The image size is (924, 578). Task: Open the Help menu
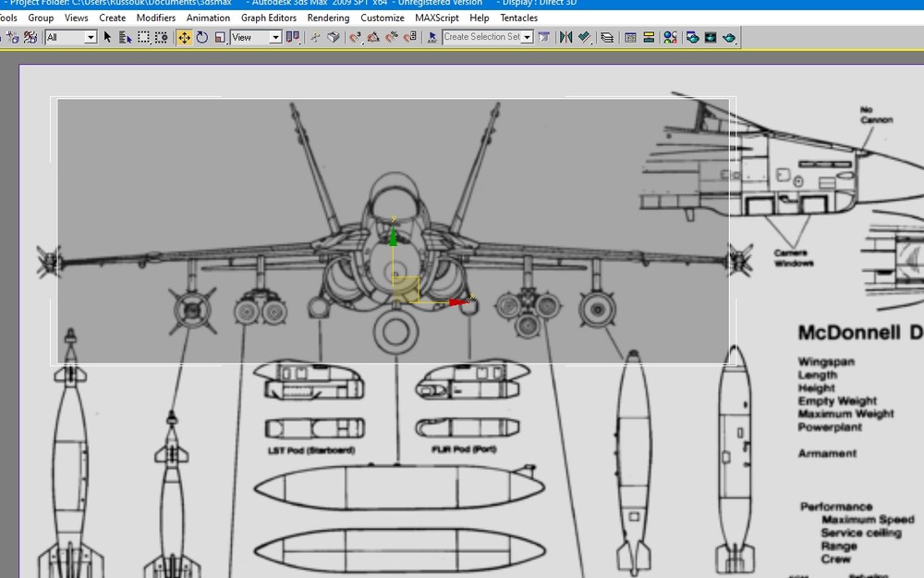click(479, 18)
